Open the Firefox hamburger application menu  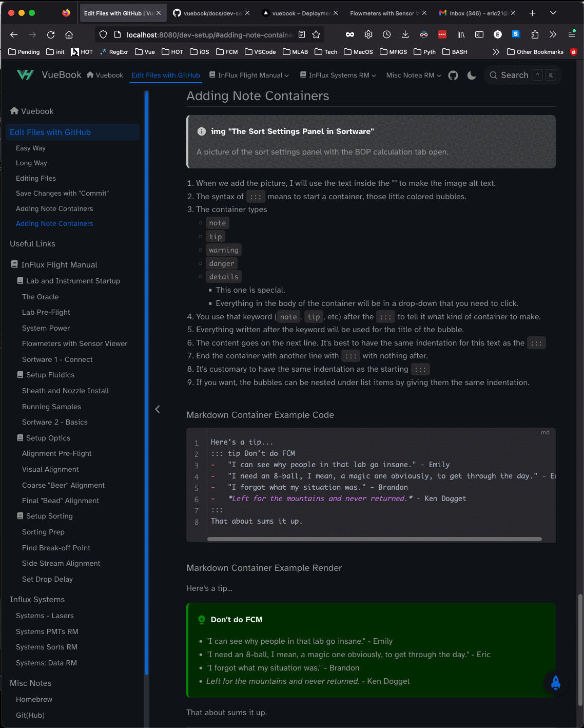(x=572, y=34)
